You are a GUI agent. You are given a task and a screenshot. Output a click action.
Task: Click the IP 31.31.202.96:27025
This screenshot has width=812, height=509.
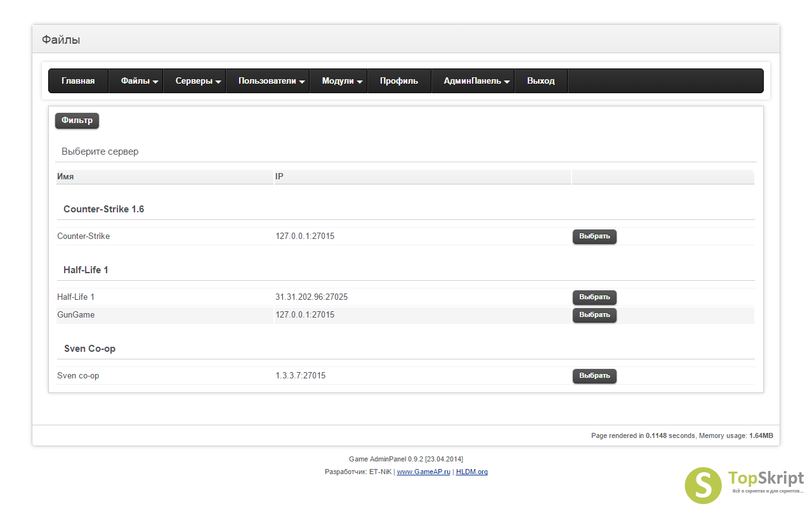tap(311, 297)
